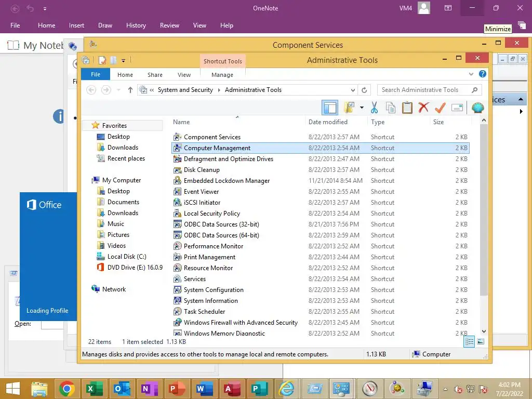Select the Disk Cleanup shortcut
This screenshot has height=399, width=532.
321,170
